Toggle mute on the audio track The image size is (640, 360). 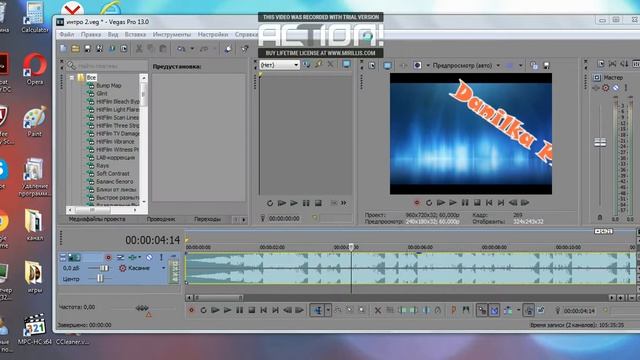click(x=149, y=257)
